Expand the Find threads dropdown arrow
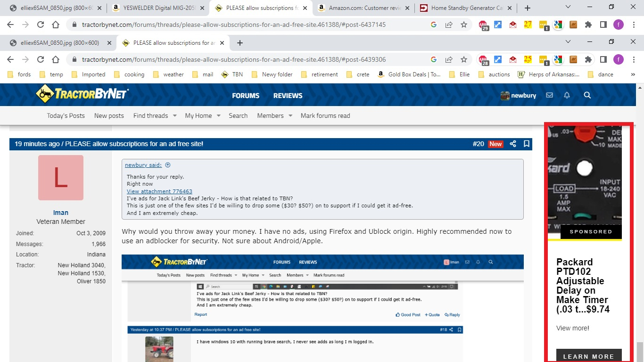This screenshot has height=362, width=644. pyautogui.click(x=174, y=115)
